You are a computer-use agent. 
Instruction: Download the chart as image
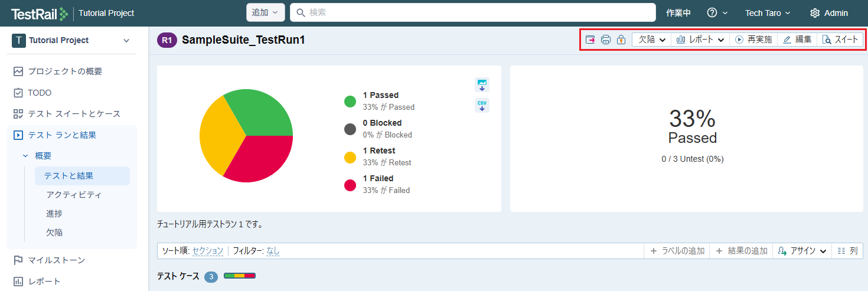pyautogui.click(x=482, y=85)
